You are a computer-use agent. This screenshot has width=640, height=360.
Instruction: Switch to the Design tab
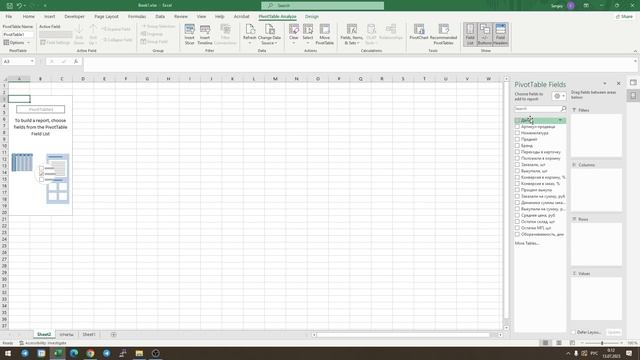tap(311, 17)
